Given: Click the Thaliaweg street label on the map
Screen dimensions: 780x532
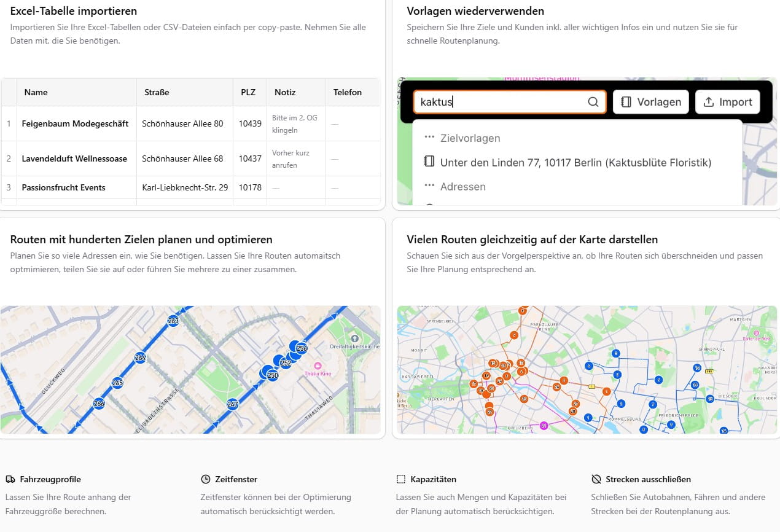Looking at the screenshot, I should coord(319,408).
